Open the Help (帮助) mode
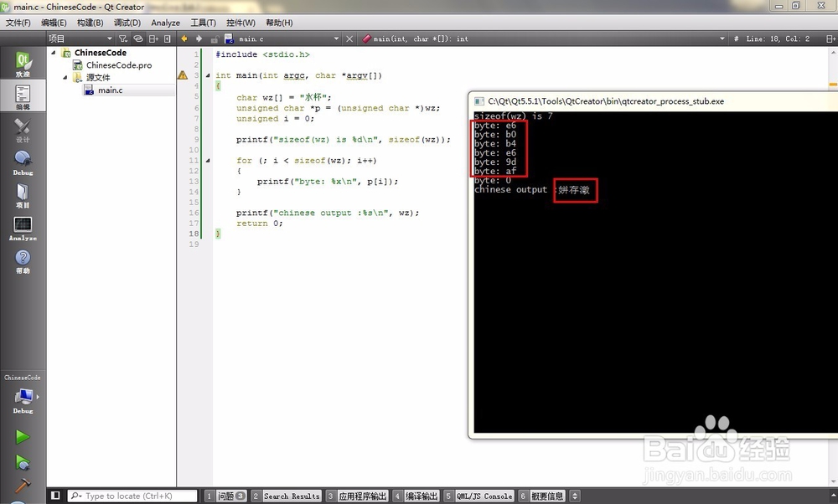Image resolution: width=838 pixels, height=504 pixels. tap(23, 261)
